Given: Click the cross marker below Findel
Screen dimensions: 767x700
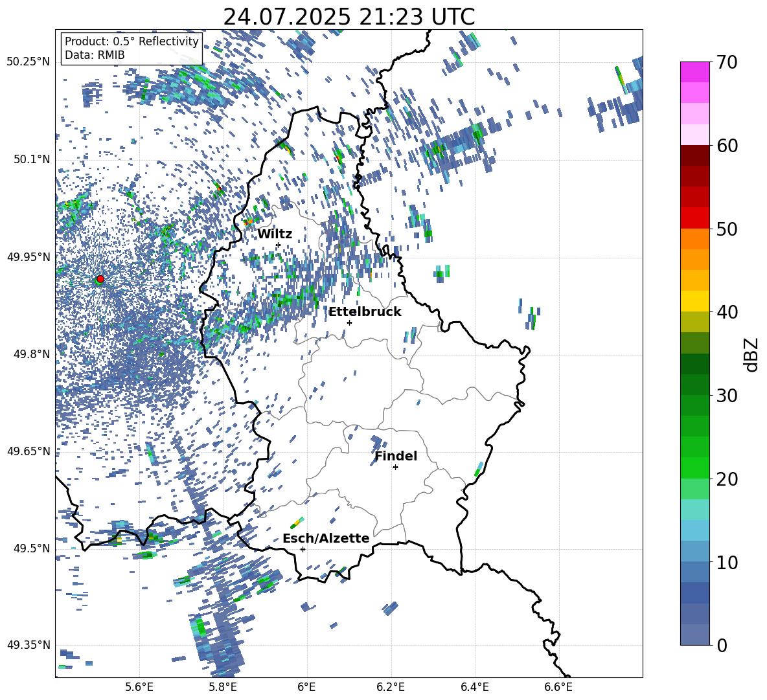Looking at the screenshot, I should 395,468.
